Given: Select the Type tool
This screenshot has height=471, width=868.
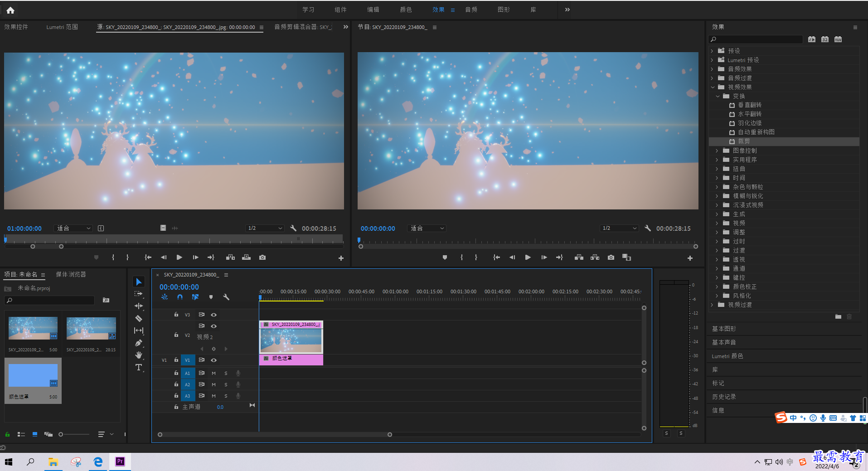Looking at the screenshot, I should tap(139, 367).
